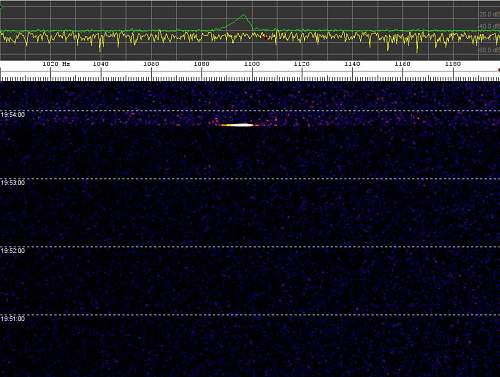Image resolution: width=500 pixels, height=377 pixels.
Task: Click the 1180 frequency ruler label
Action: click(453, 64)
